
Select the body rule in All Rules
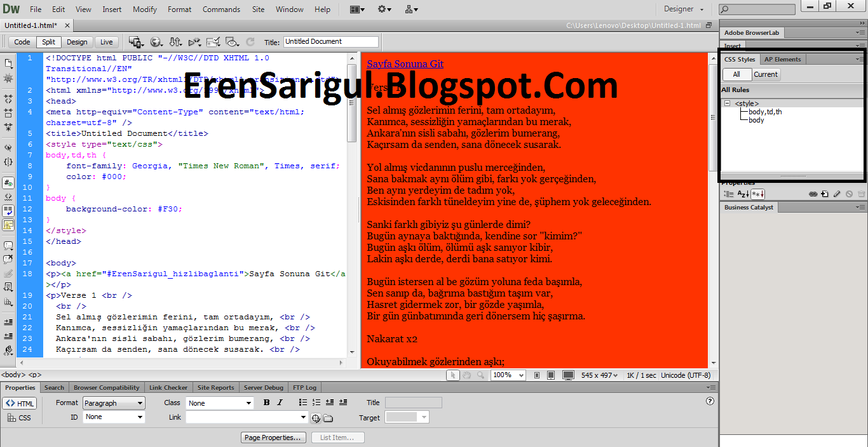tap(756, 120)
